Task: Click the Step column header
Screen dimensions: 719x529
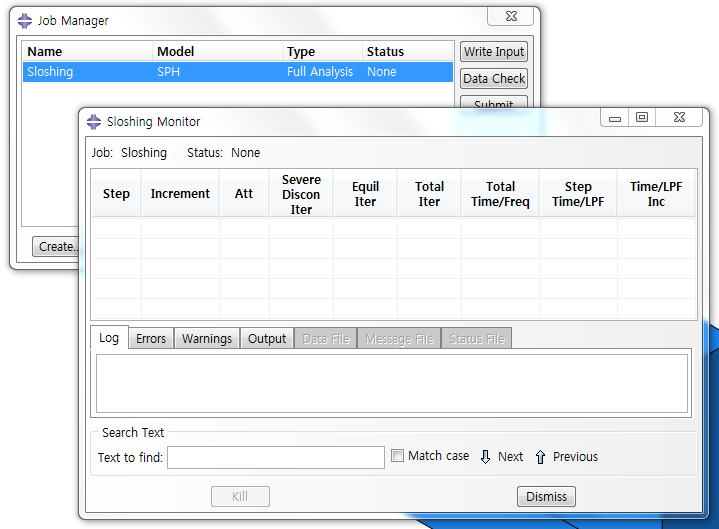Action: 116,193
